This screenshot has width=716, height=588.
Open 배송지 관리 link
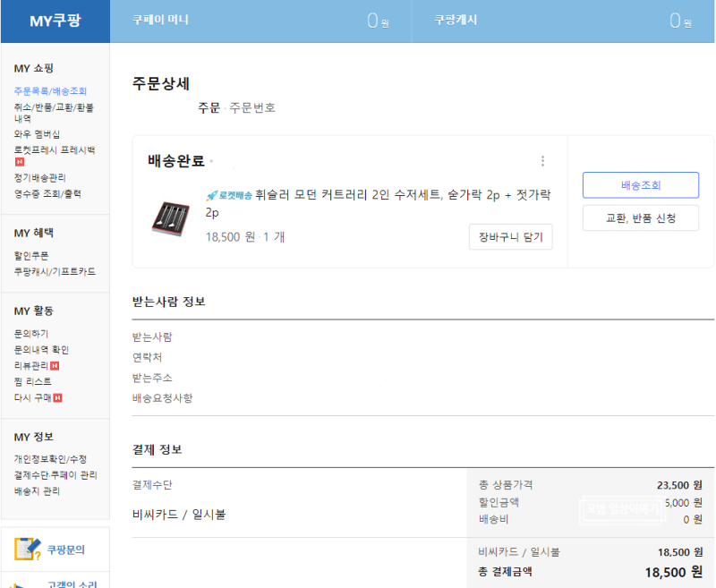(37, 490)
